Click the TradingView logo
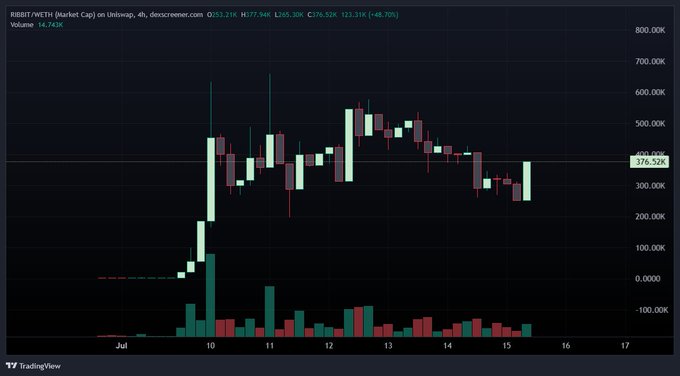The height and width of the screenshot is (376, 680). 33,366
